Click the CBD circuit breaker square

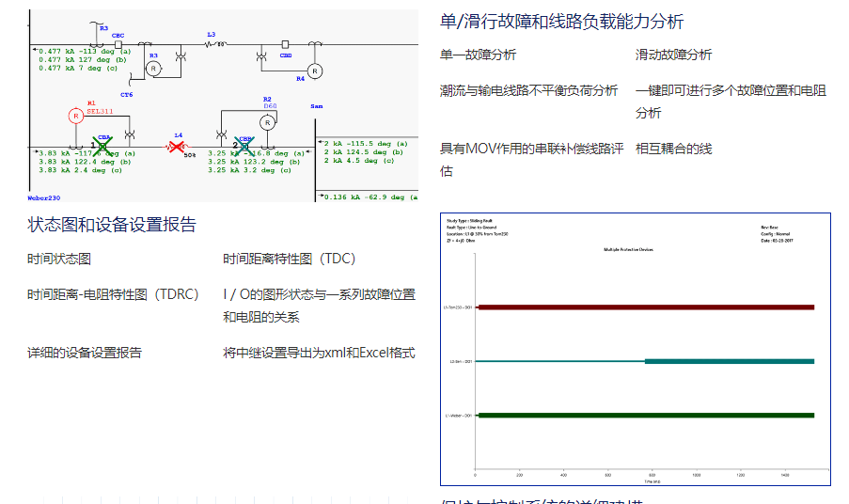click(285, 43)
